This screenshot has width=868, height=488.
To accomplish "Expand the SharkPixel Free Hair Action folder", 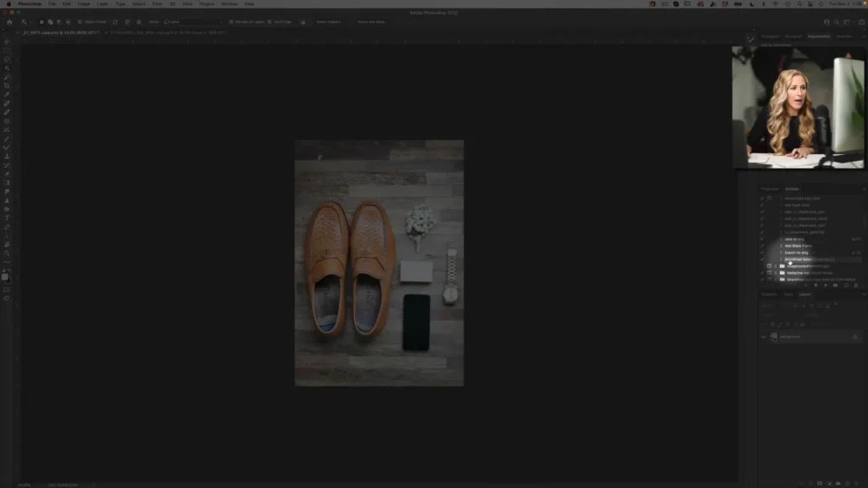I will click(x=776, y=280).
